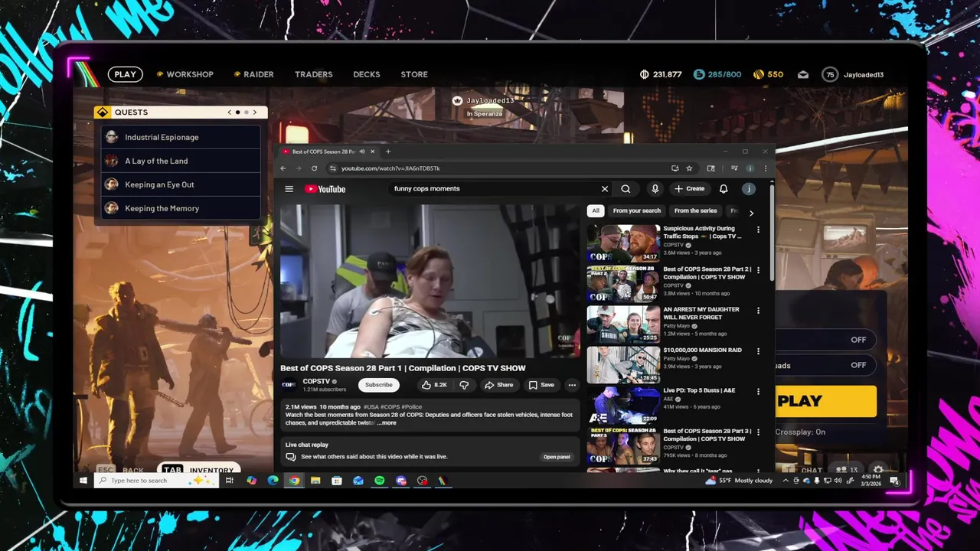This screenshot has width=980, height=551.
Task: Open options for An Arrest My Daughter video
Action: [759, 311]
